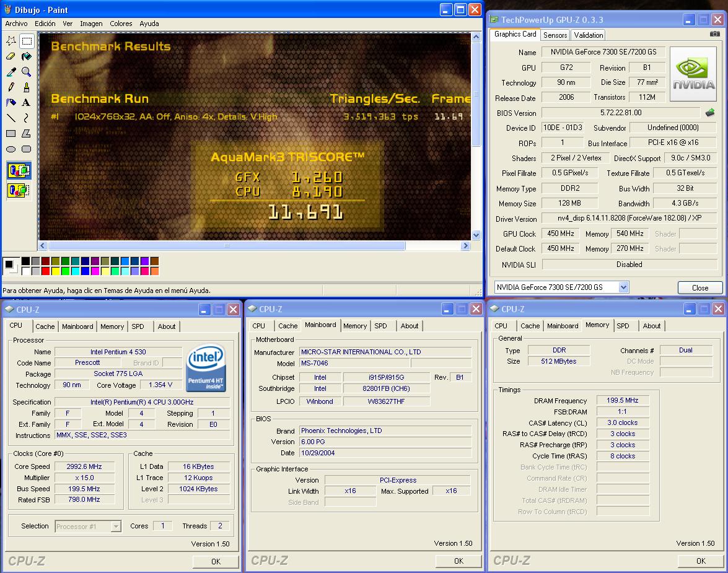
Task: Select the Curve tool in Paint
Action: click(27, 118)
